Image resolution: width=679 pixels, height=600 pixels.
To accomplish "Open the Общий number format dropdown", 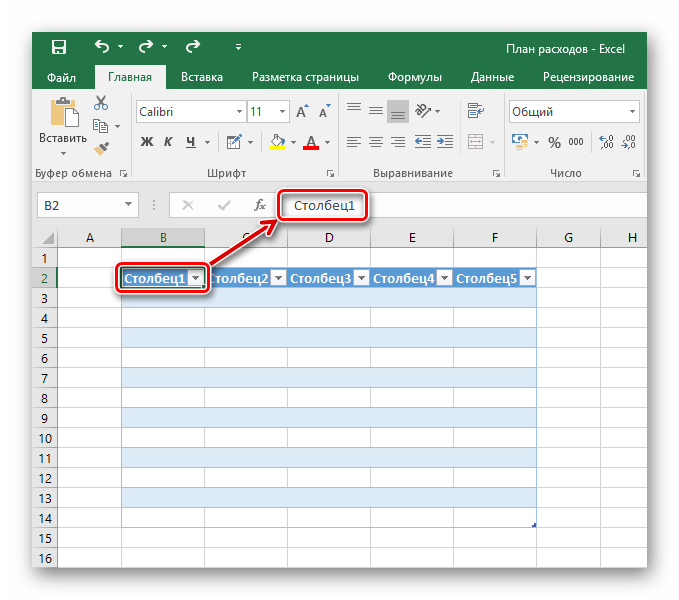I will tap(632, 112).
